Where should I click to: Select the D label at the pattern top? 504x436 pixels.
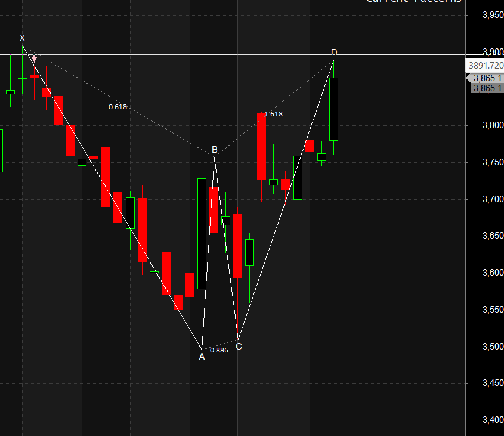tap(333, 52)
